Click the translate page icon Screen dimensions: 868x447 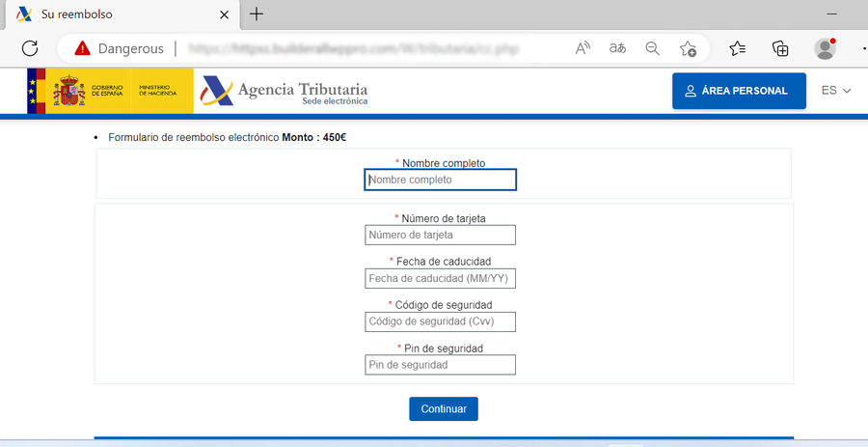(x=617, y=48)
